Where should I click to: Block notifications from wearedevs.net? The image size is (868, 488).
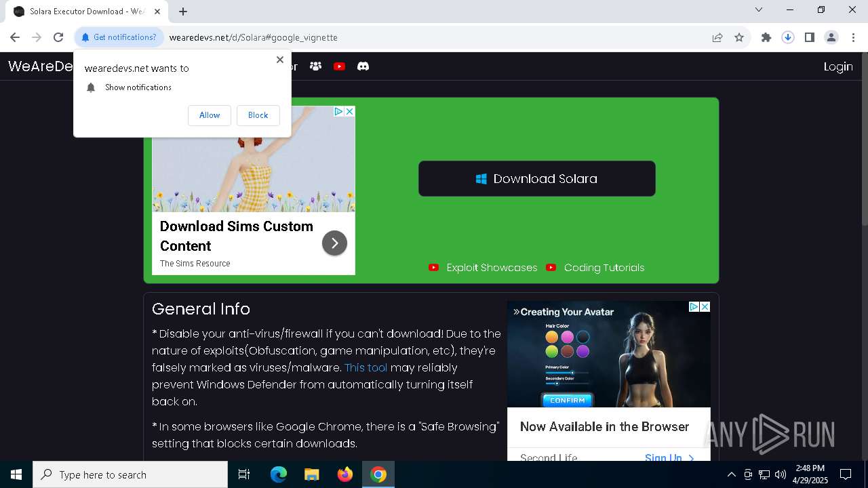[x=258, y=115]
